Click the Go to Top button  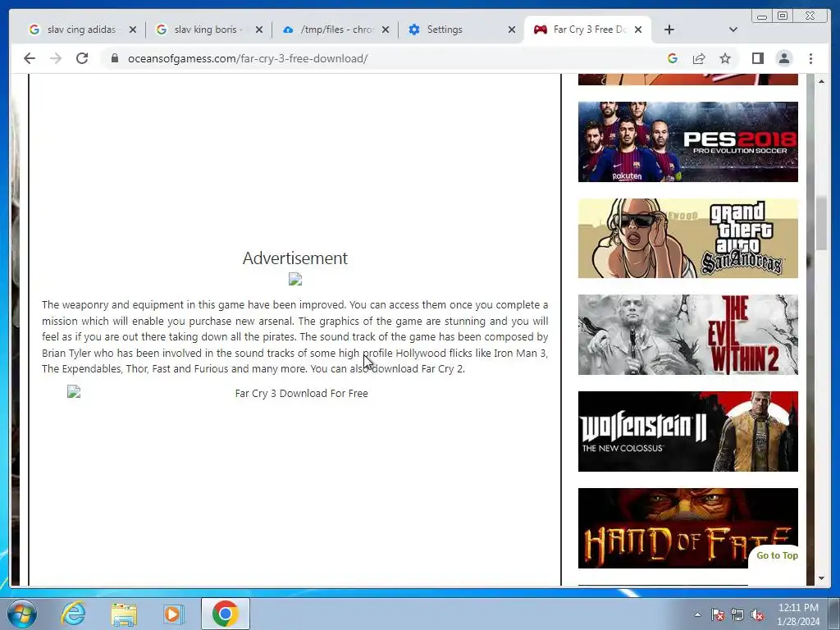(x=777, y=555)
